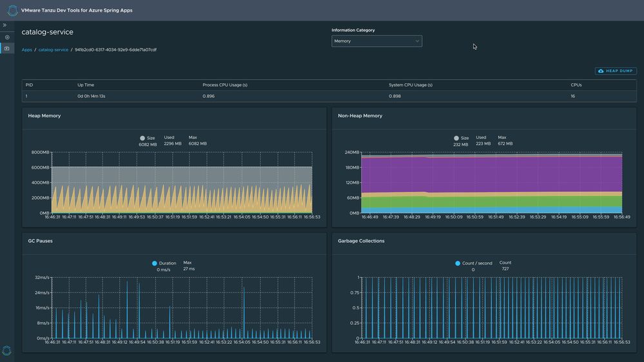644x362 pixels.
Task: Open catalog-service breadcrumb link
Action: [54, 50]
